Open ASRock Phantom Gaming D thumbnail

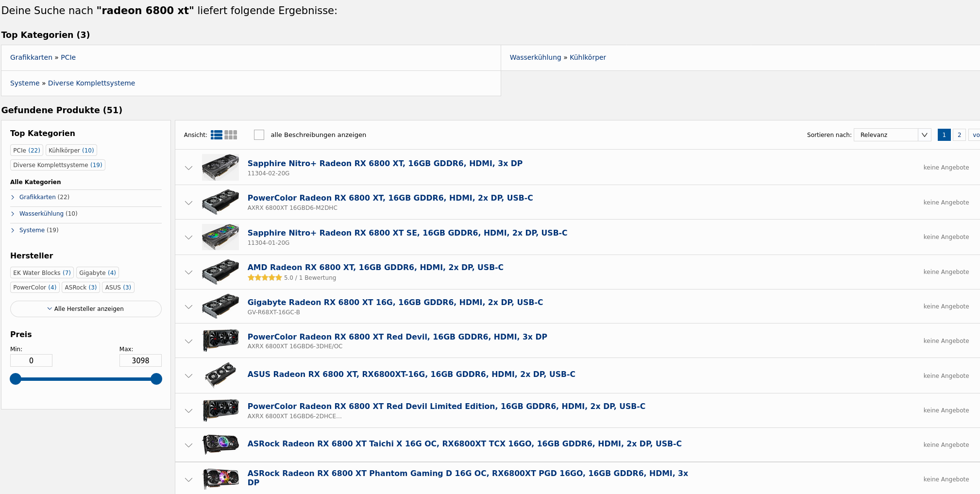[220, 479]
